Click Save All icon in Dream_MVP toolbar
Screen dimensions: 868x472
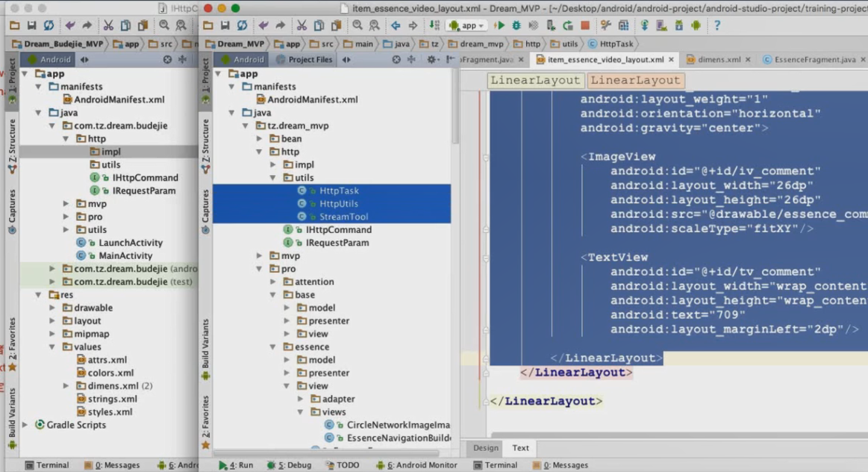click(x=225, y=25)
